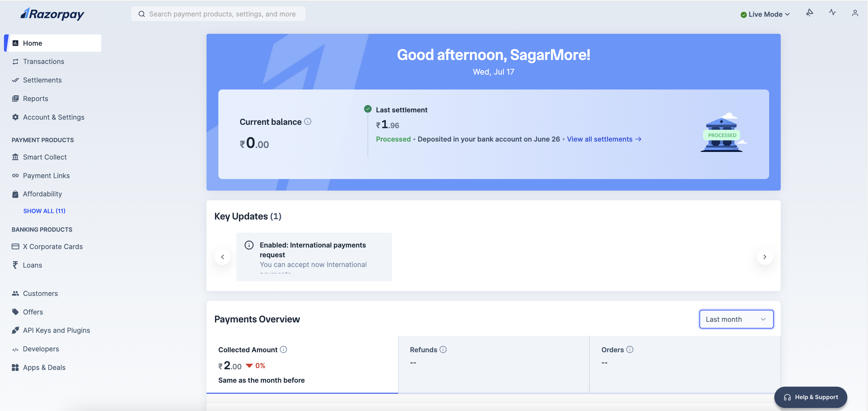Screen dimensions: 868x411
Task: Click the Affordability bag icon
Action: pyautogui.click(x=16, y=194)
